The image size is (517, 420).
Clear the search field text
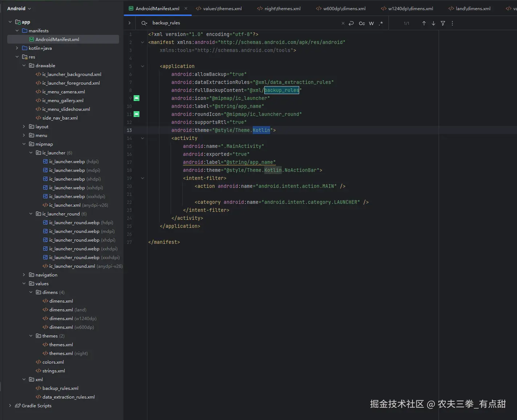coord(343,23)
